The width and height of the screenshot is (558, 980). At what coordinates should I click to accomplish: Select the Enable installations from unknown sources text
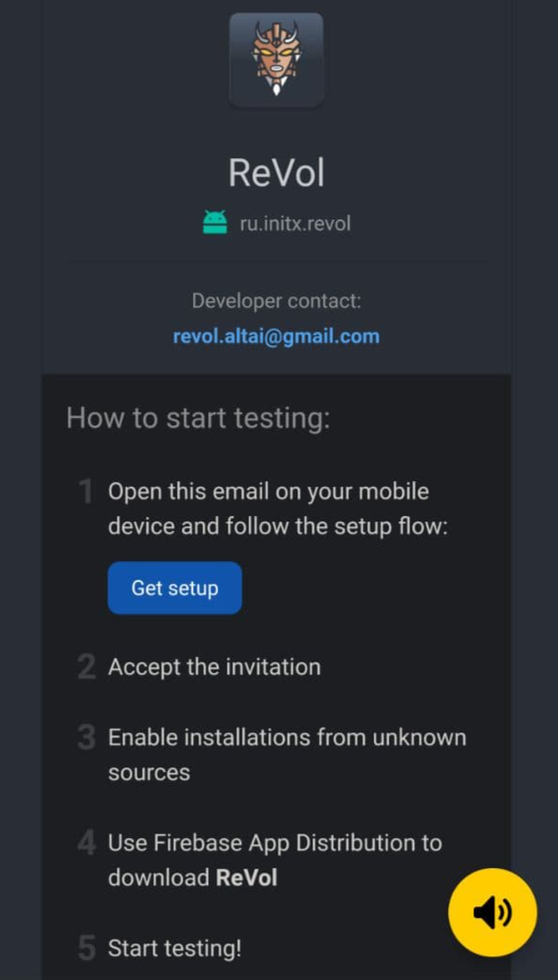287,754
